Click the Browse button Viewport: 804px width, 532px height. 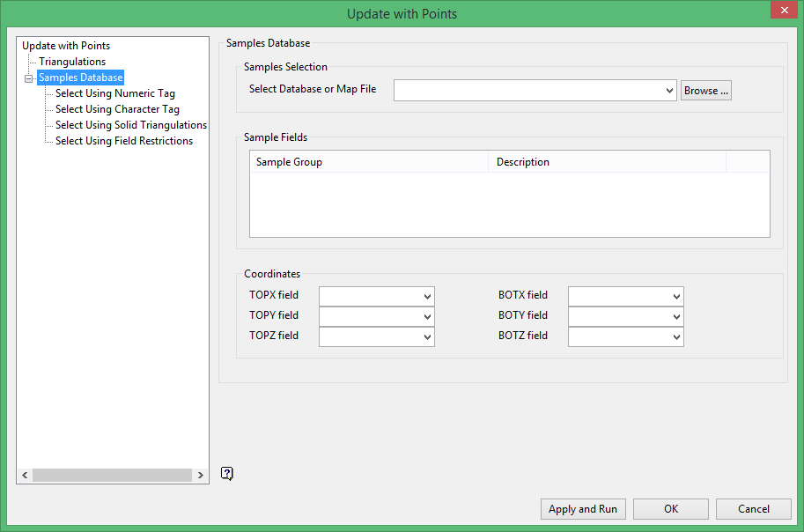click(x=706, y=91)
